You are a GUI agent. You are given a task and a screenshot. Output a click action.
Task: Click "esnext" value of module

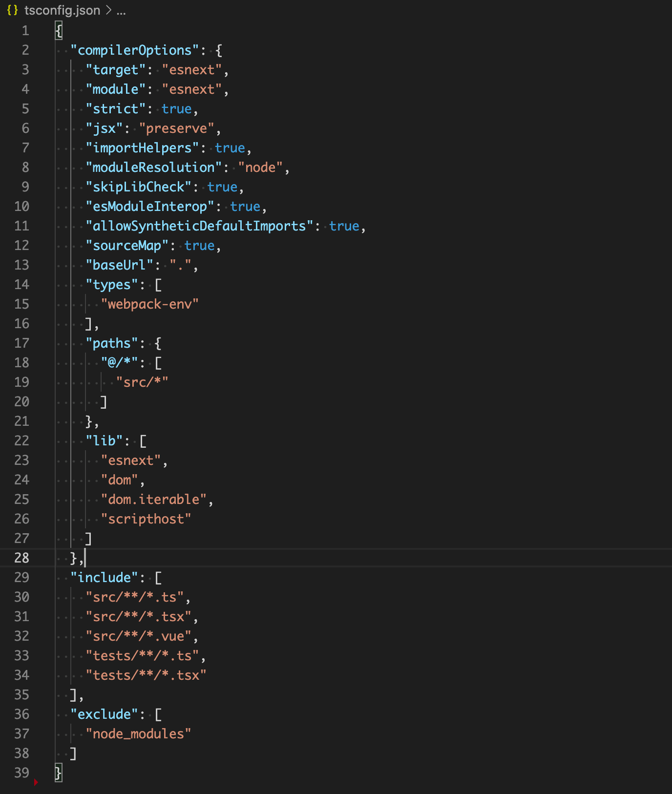(x=192, y=89)
